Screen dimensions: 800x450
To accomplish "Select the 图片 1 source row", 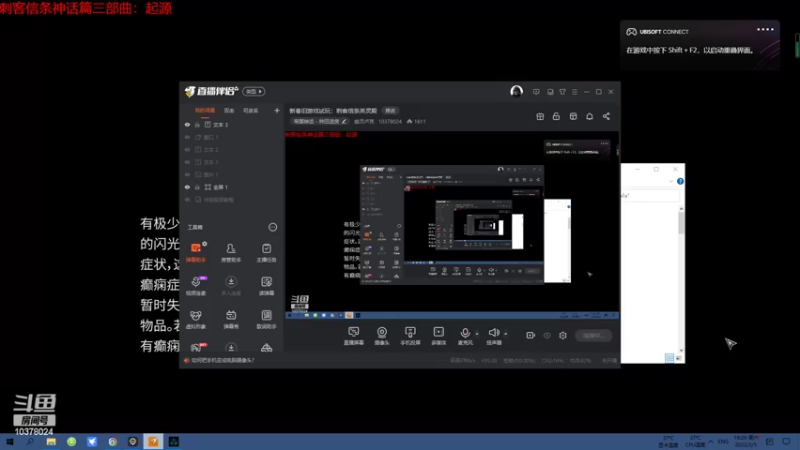I will [x=232, y=174].
